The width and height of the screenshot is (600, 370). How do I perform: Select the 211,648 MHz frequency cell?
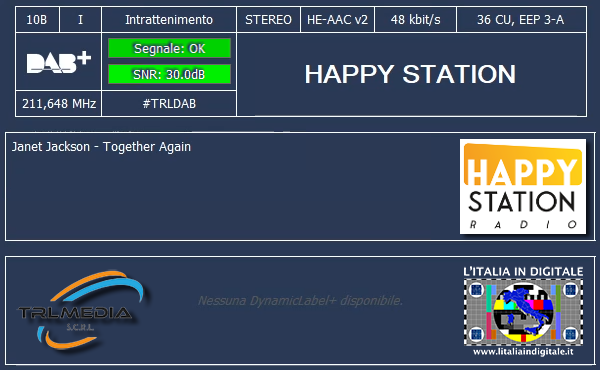(x=59, y=103)
